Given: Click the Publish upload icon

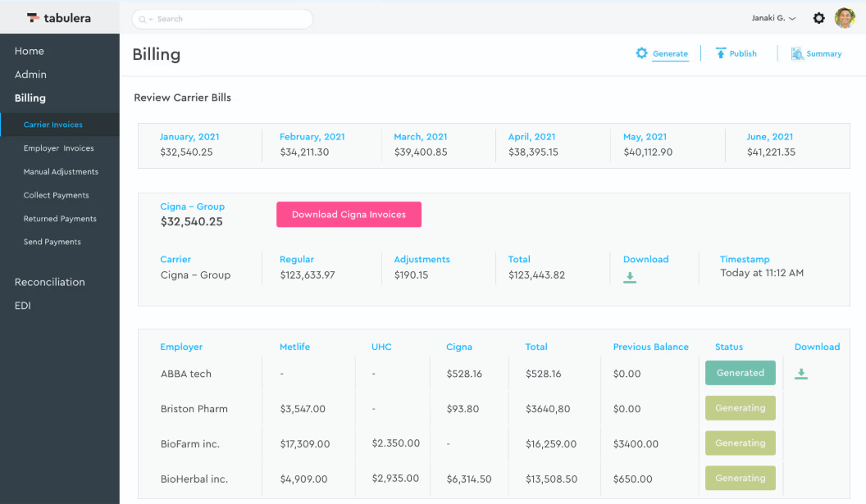Looking at the screenshot, I should pos(721,53).
